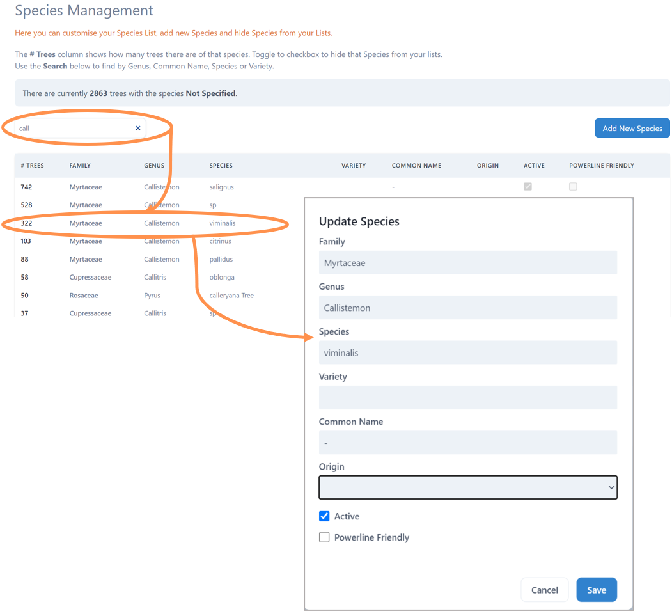Click the Genus column header

click(154, 166)
